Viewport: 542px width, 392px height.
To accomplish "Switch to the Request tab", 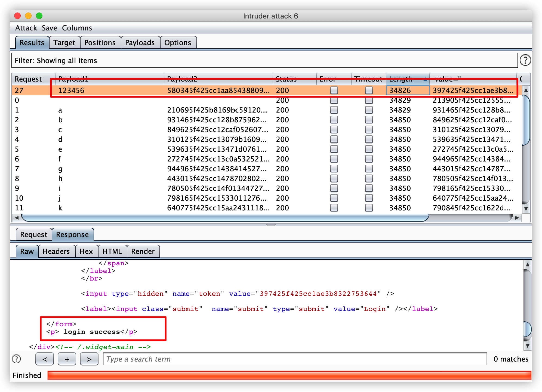I will 33,234.
